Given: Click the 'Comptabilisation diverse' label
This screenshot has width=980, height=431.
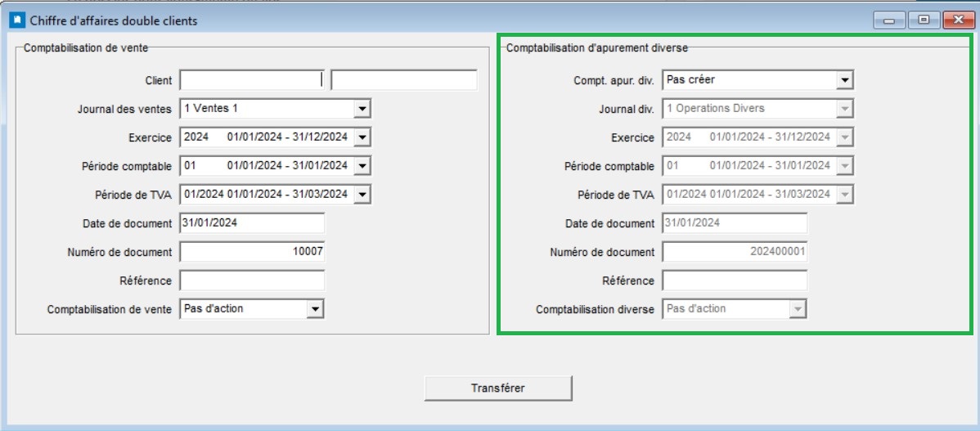Looking at the screenshot, I should tap(595, 309).
